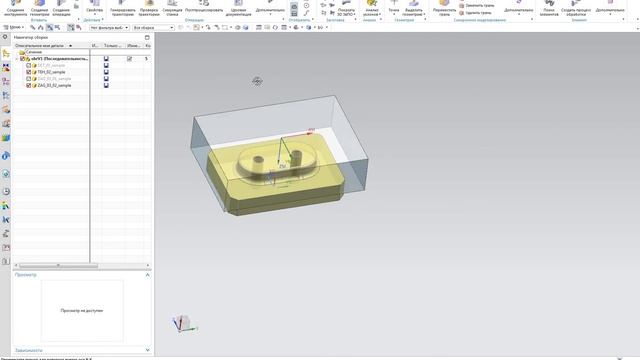
Task: Collapse the top-level assembly node
Action: [17, 59]
